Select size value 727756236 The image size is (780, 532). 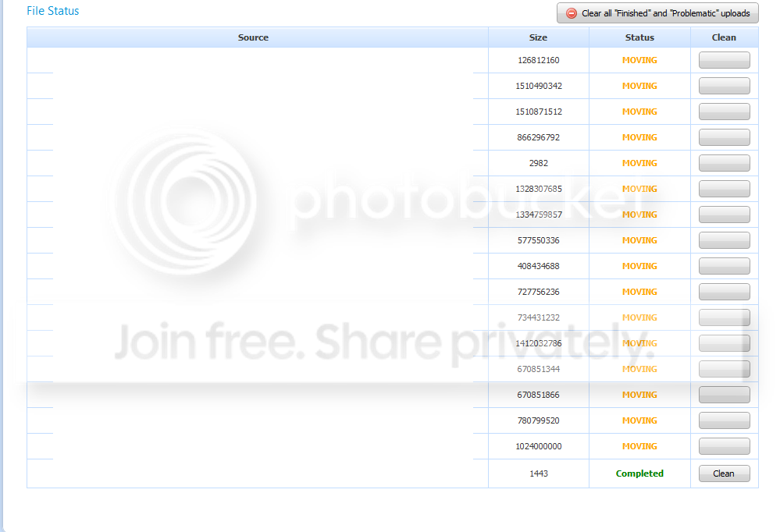538,292
